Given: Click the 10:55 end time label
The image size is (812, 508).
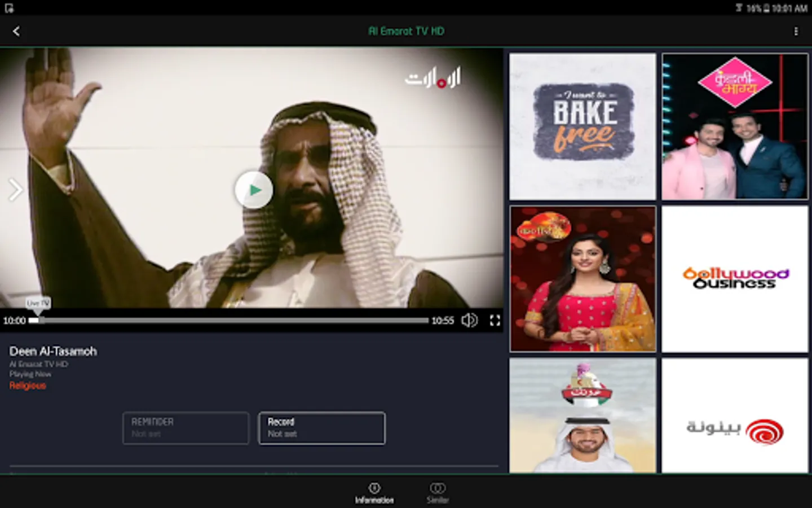Looking at the screenshot, I should (x=443, y=321).
